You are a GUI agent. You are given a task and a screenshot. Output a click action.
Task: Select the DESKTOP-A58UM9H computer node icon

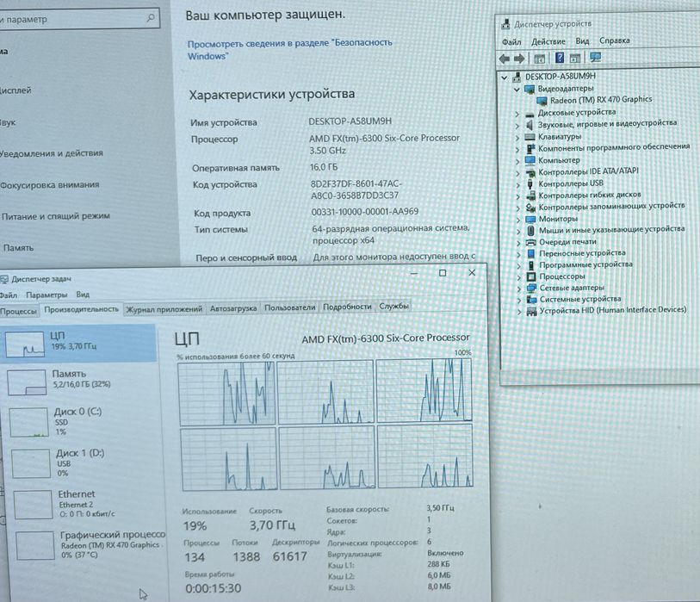click(x=517, y=77)
